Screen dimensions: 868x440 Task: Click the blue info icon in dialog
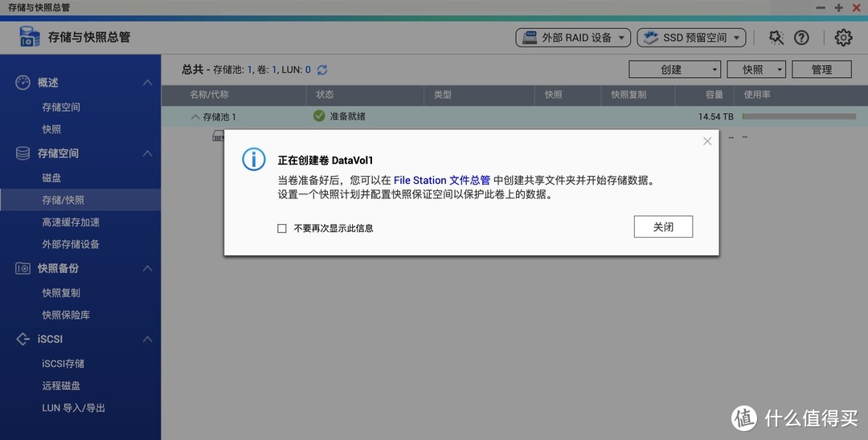click(x=253, y=159)
